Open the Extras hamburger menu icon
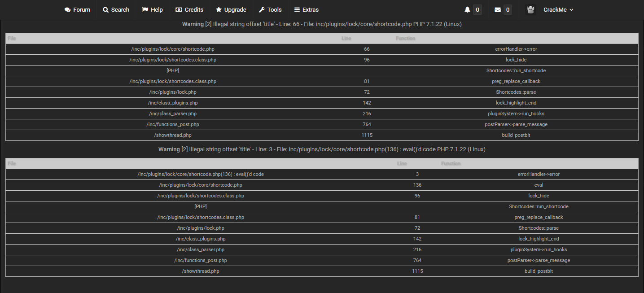This screenshot has height=293, width=644. point(297,10)
